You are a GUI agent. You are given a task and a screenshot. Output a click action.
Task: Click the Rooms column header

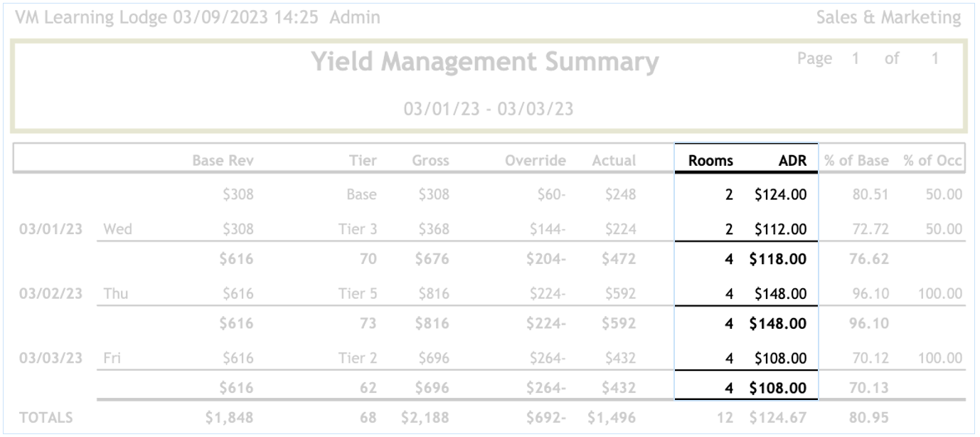pyautogui.click(x=710, y=161)
